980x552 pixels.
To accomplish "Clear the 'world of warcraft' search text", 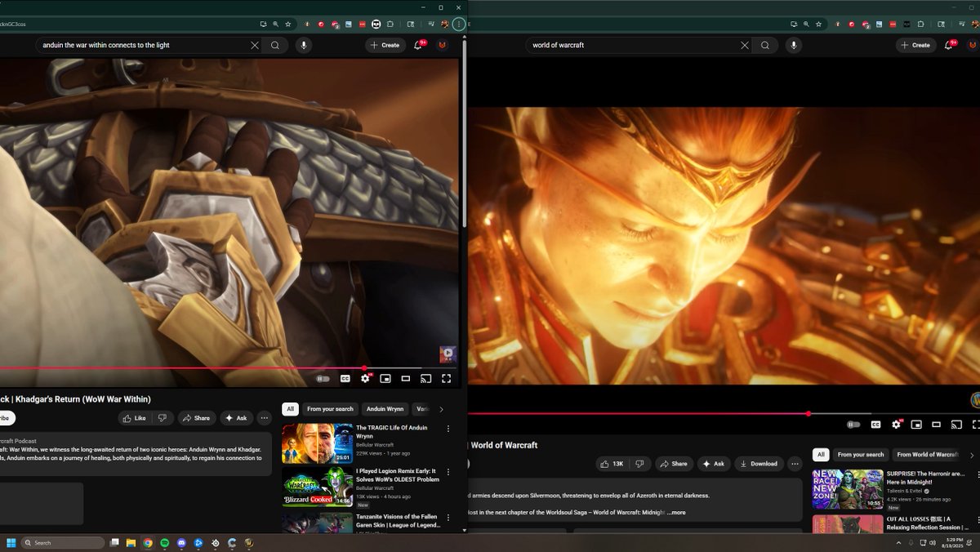I will tap(745, 46).
